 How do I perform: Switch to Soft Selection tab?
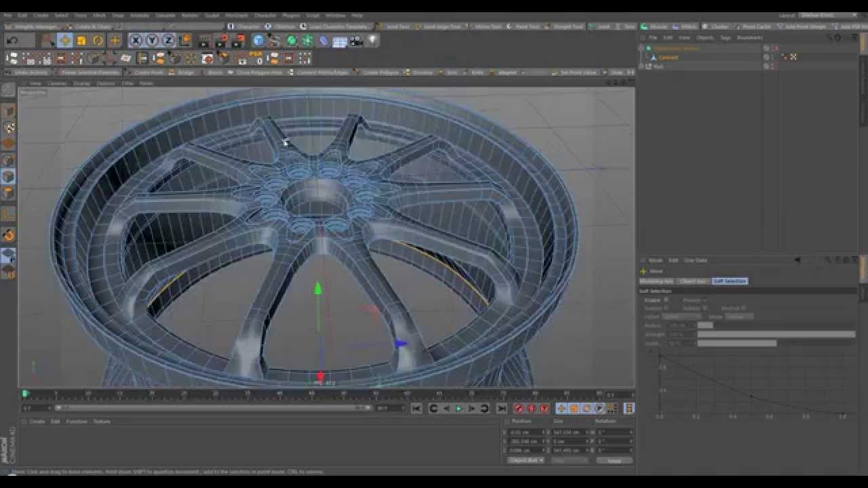pos(730,281)
